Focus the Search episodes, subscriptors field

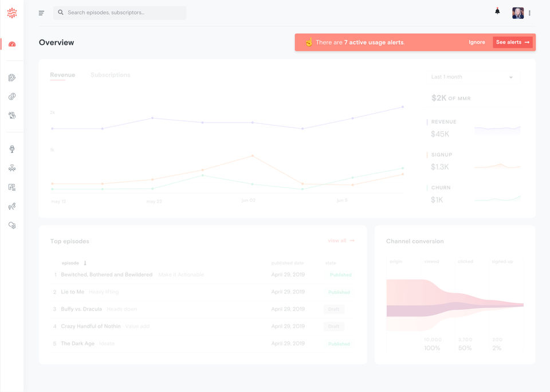tap(120, 13)
